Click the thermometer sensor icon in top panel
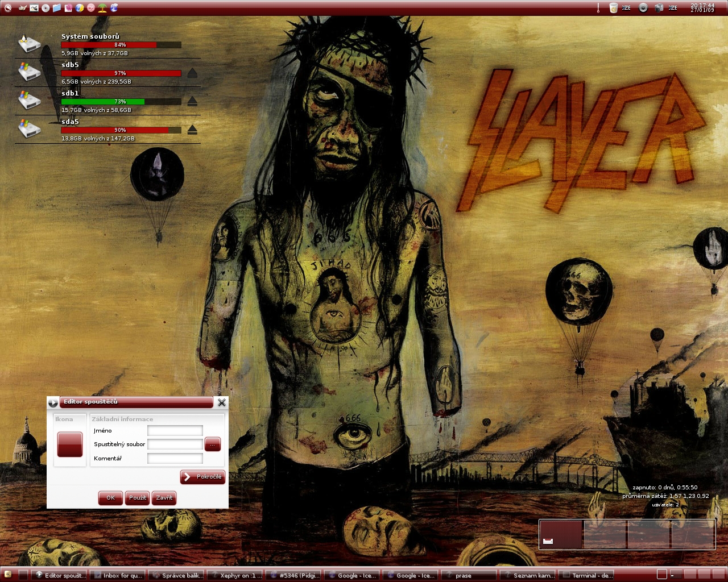The height and width of the screenshot is (582, 728). 598,8
